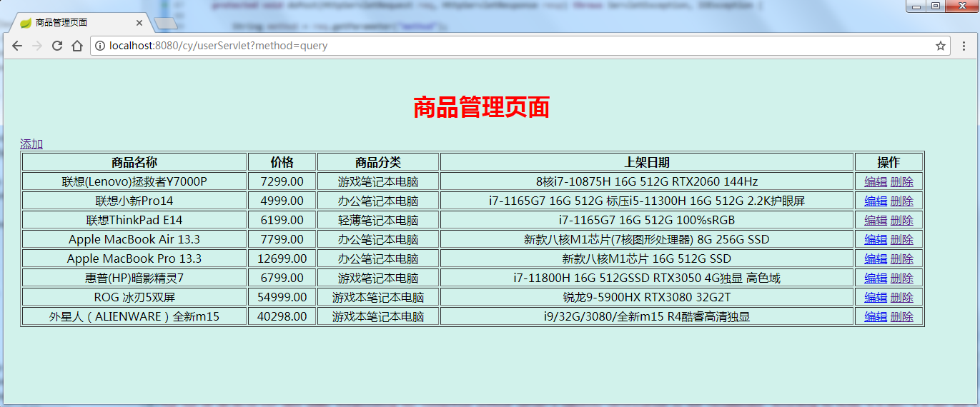Delete the ROG 冰刃5双屏 row

pyautogui.click(x=902, y=297)
